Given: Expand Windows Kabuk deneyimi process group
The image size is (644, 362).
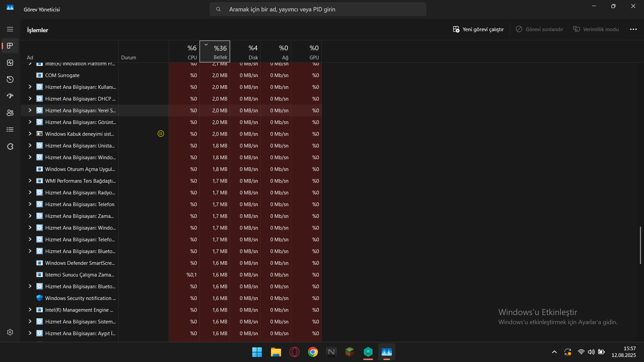Looking at the screenshot, I should click(x=30, y=134).
